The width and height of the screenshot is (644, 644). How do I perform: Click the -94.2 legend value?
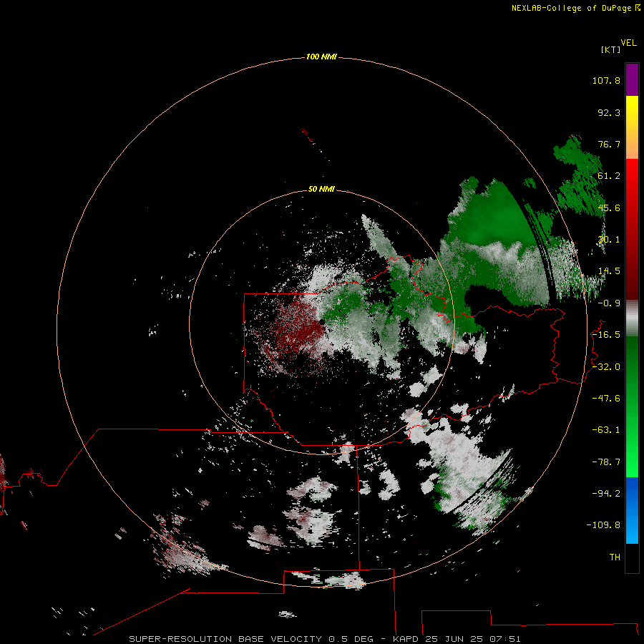[606, 493]
